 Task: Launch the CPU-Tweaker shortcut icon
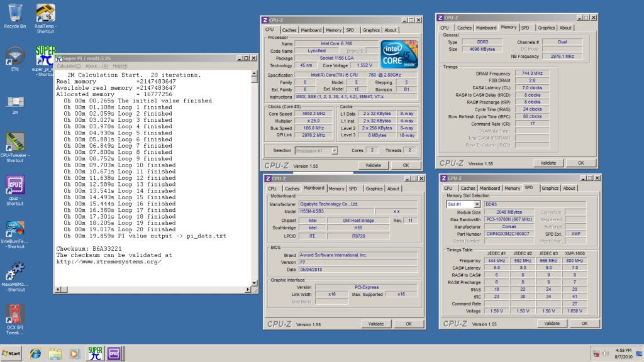click(x=14, y=141)
